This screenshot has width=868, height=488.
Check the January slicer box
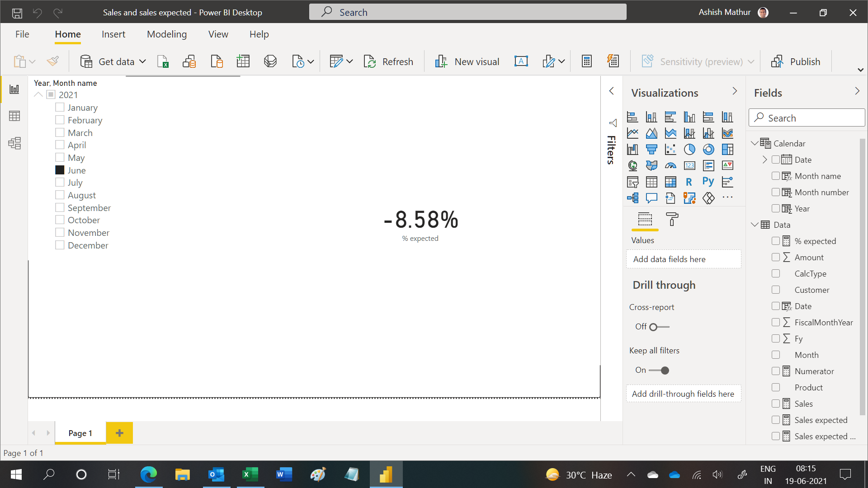point(60,108)
